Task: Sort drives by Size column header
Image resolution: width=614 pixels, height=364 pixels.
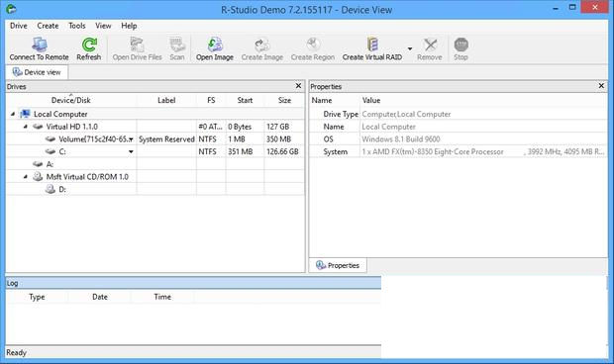Action: tap(284, 100)
